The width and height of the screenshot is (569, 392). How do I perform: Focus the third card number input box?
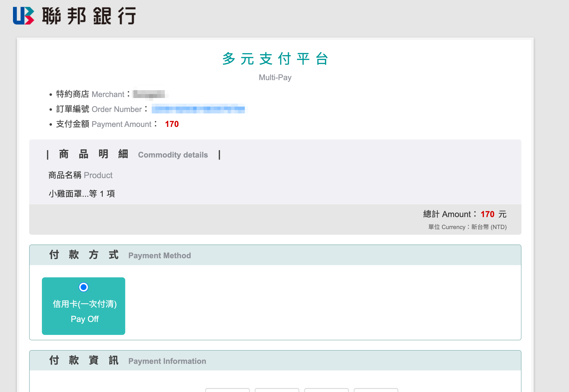click(x=326, y=390)
